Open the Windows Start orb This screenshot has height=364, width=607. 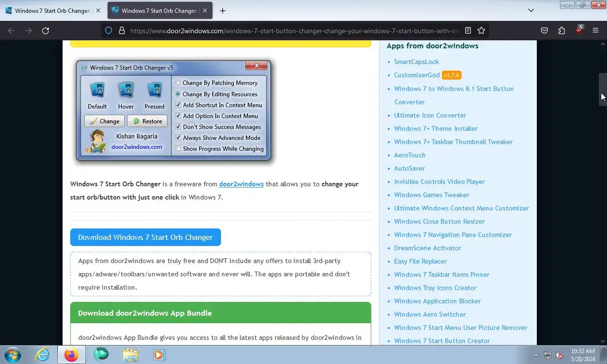(x=13, y=355)
